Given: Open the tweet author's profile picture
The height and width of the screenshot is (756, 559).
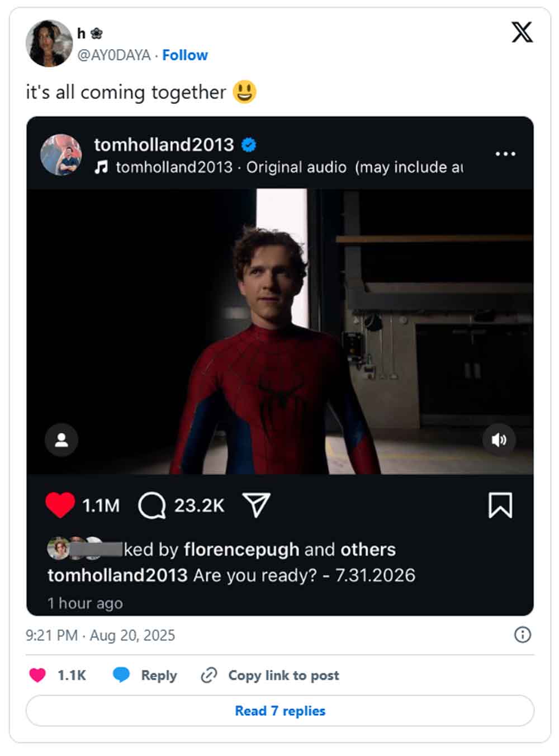Looking at the screenshot, I should point(49,44).
